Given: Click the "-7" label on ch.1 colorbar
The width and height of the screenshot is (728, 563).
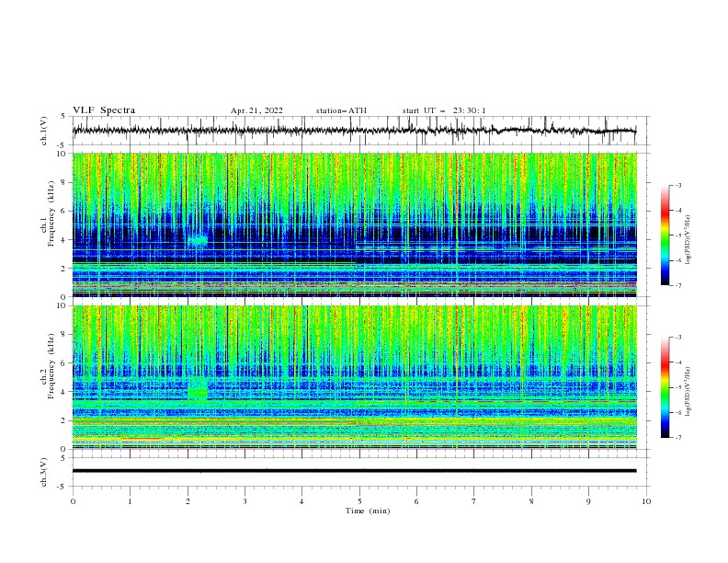Looking at the screenshot, I should (x=678, y=285).
